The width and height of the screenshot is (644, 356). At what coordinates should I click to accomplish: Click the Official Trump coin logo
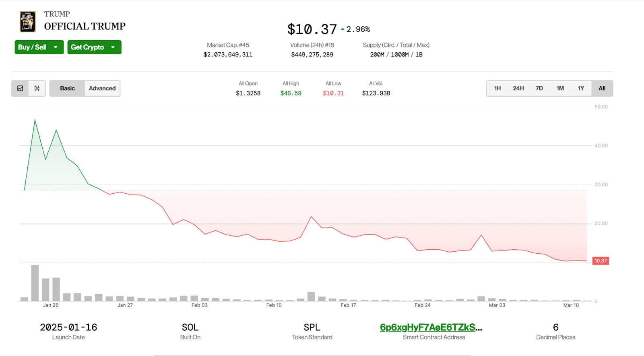coord(28,22)
